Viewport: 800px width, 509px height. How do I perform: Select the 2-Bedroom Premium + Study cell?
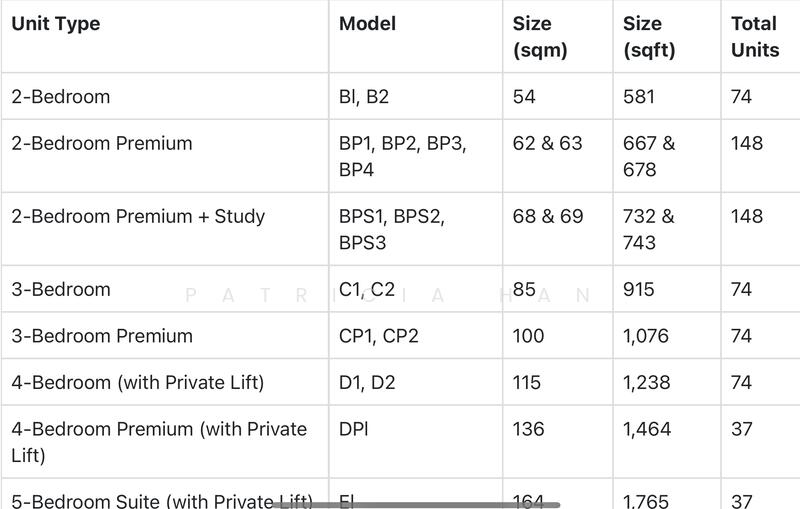pos(138,216)
